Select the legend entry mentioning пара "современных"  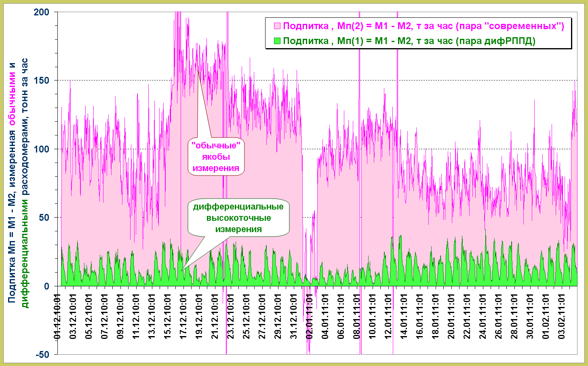click(x=423, y=26)
